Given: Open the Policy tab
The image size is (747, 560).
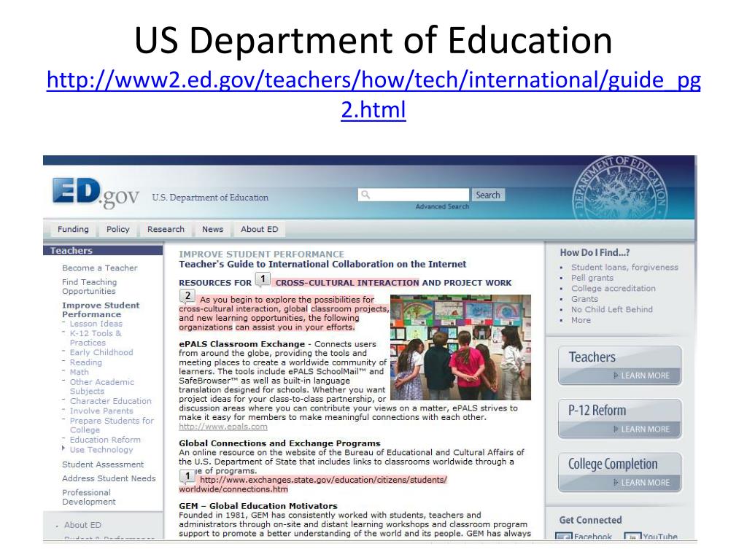Looking at the screenshot, I should (117, 229).
